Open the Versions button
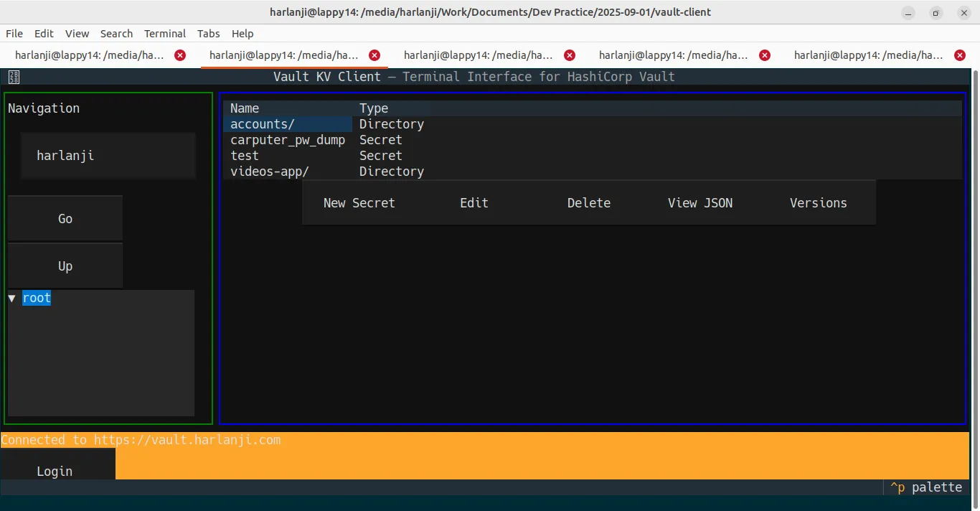The image size is (980, 511). click(x=818, y=203)
